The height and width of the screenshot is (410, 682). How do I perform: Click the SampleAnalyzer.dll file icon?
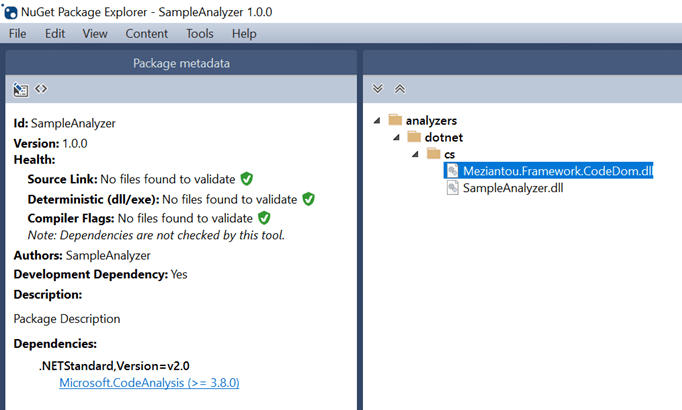point(452,188)
